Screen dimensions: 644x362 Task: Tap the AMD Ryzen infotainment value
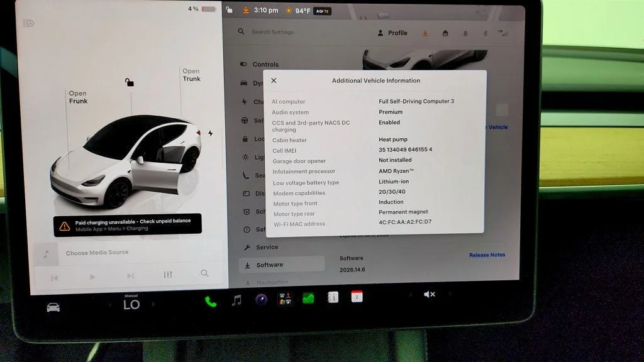396,171
